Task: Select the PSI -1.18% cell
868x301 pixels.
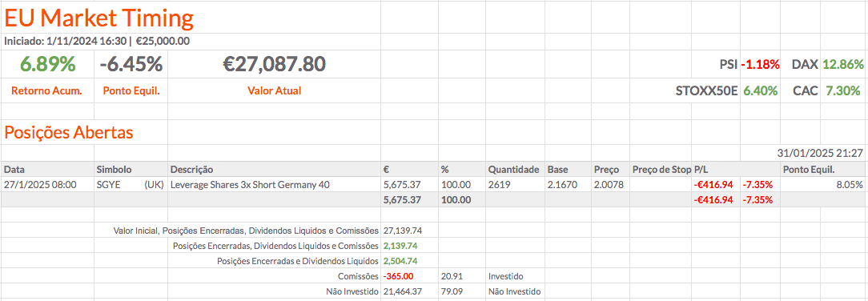Action: click(x=749, y=65)
